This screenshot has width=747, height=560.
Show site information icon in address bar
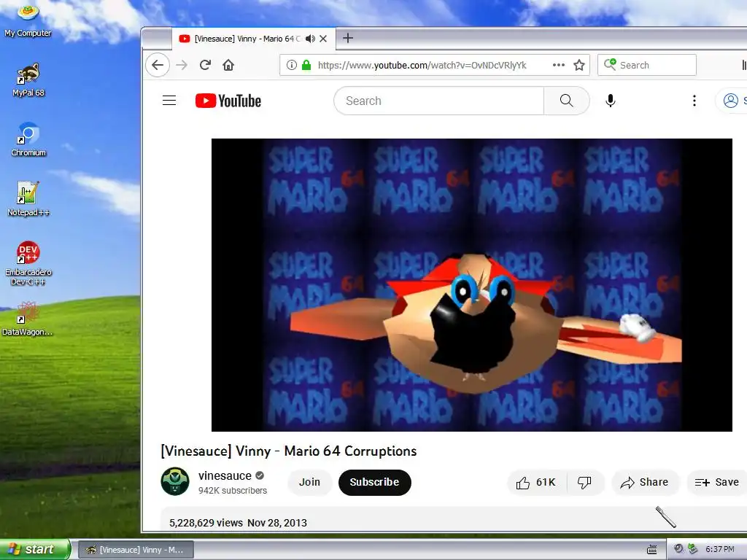tap(292, 65)
